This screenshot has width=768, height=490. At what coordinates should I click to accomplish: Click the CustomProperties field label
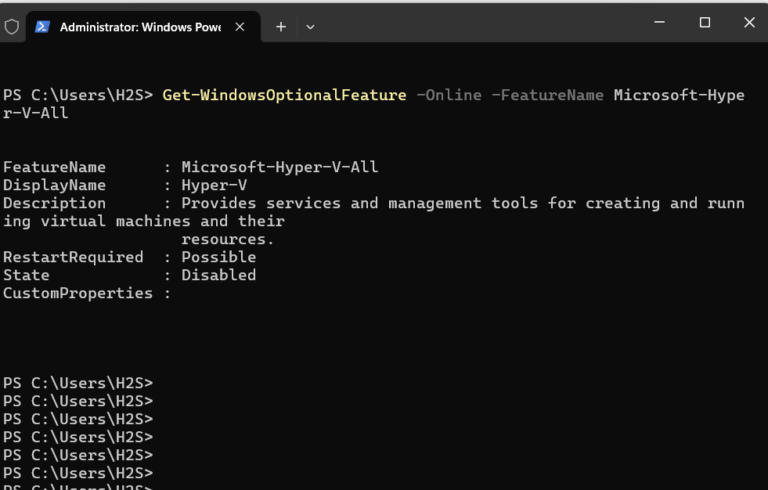[78, 294]
